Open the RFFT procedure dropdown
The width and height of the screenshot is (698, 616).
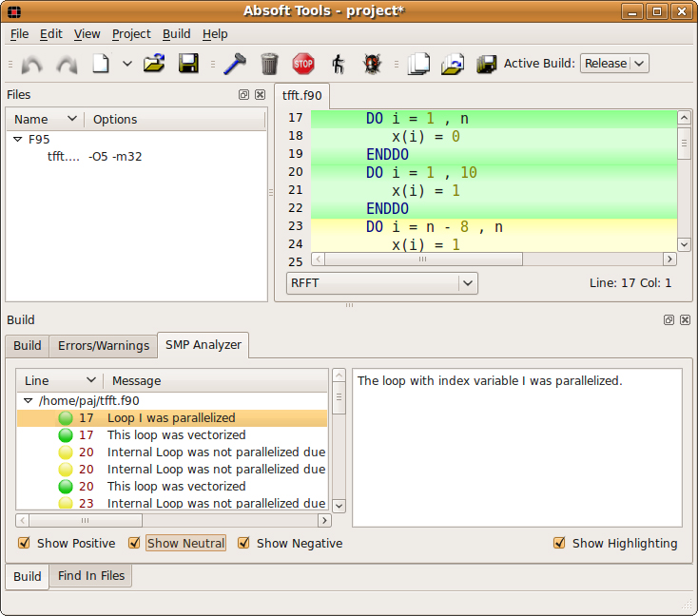382,283
